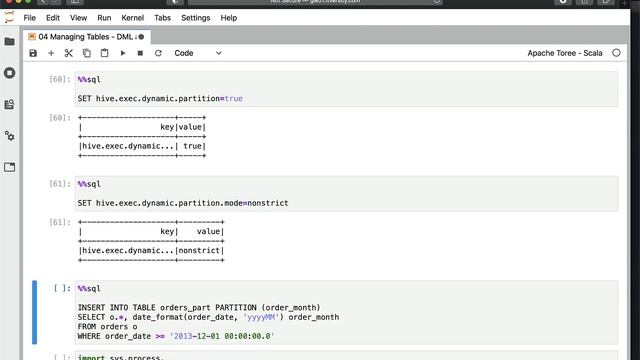Cut selected cells with scissors icon
This screenshot has width=640, height=360.
69,53
